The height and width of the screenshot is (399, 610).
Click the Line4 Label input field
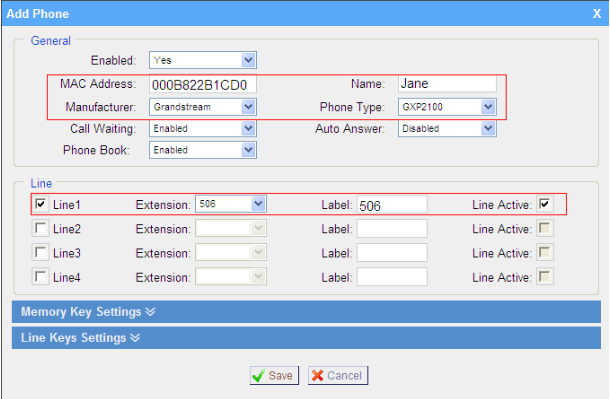click(392, 277)
